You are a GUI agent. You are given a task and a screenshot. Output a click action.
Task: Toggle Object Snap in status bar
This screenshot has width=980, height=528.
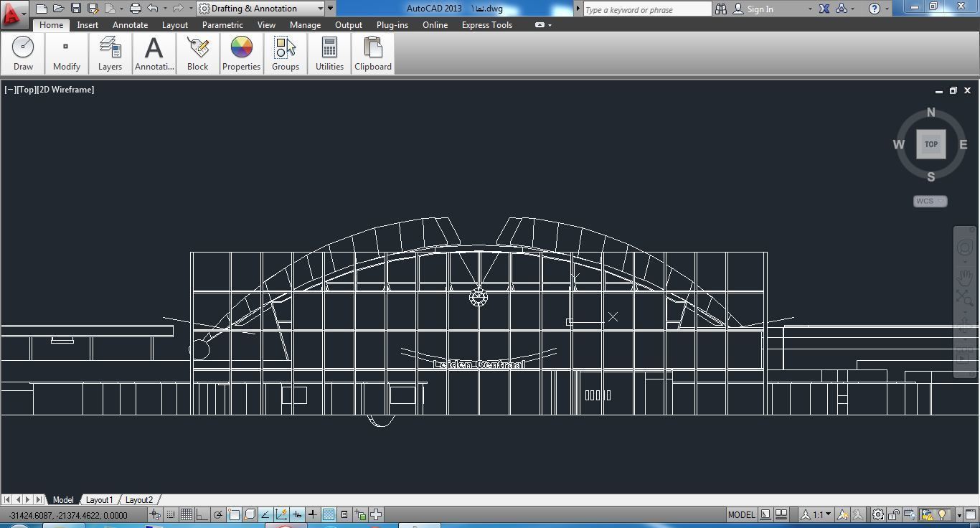234,514
